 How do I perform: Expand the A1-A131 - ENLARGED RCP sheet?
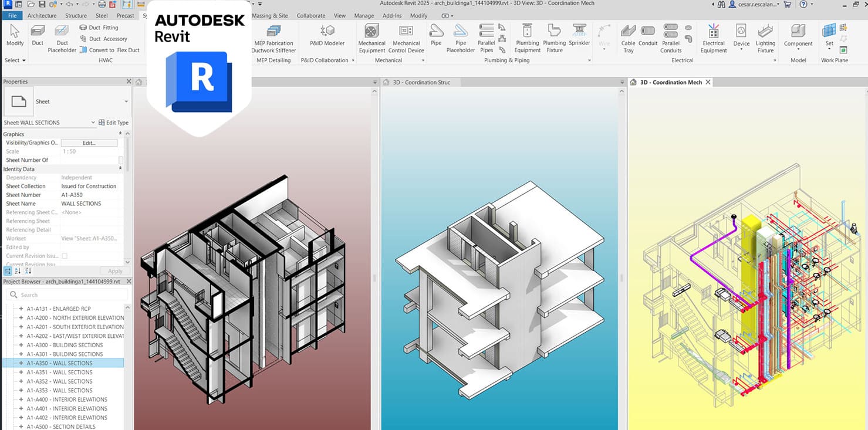pyautogui.click(x=21, y=309)
